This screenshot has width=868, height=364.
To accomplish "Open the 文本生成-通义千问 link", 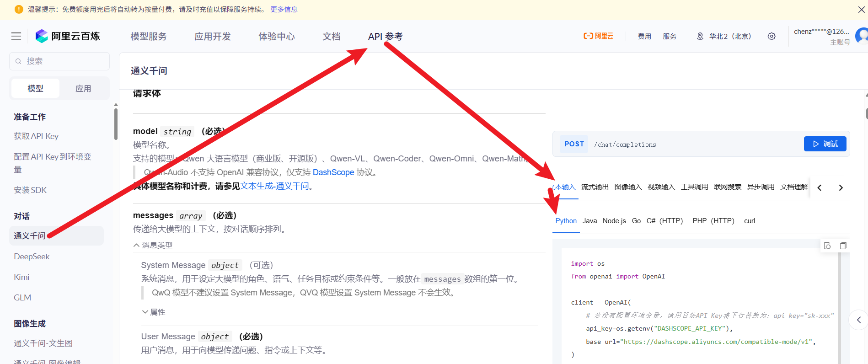I will [275, 186].
